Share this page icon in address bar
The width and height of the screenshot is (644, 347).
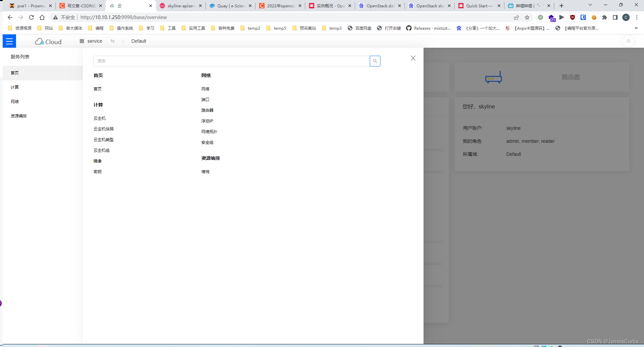[x=516, y=17]
